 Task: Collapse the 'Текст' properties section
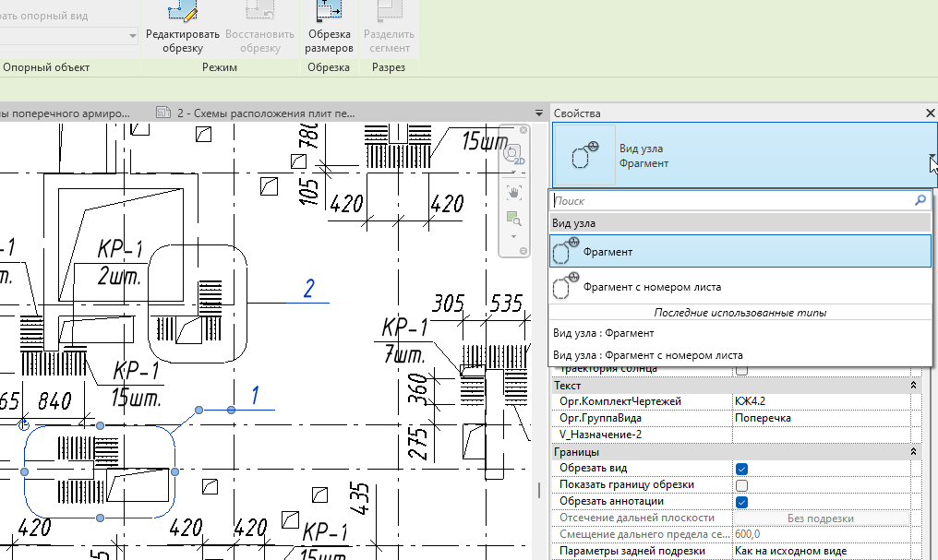coord(913,385)
